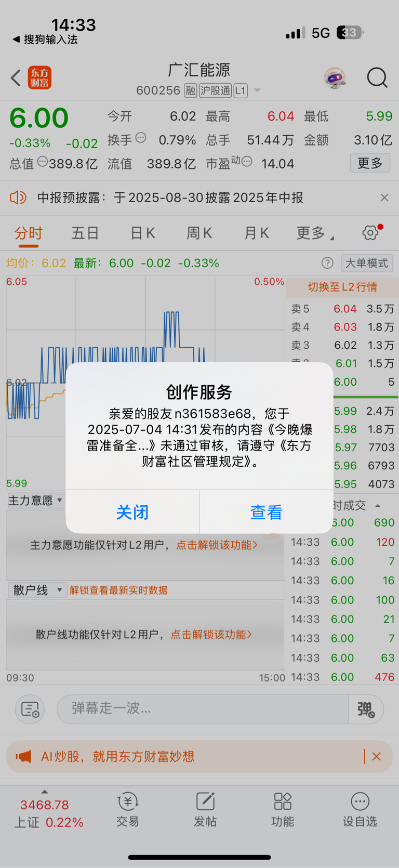Tap the 弹幕走一波 input field
This screenshot has height=868, width=399.
point(203,709)
